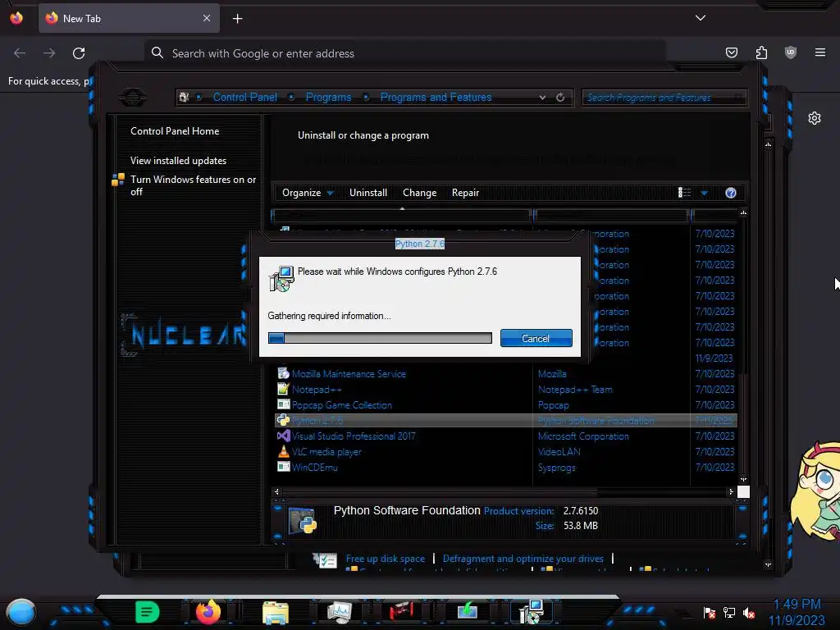
Task: Select Popcap Game Collection entry
Action: (x=342, y=405)
